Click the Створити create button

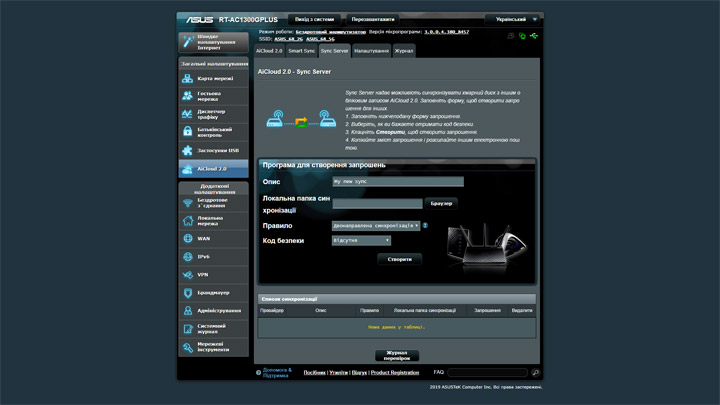(399, 259)
